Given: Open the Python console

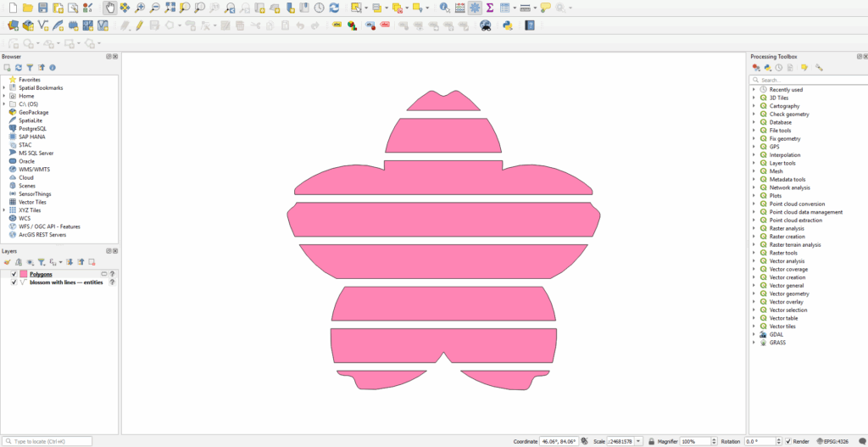Looking at the screenshot, I should pyautogui.click(x=508, y=25).
